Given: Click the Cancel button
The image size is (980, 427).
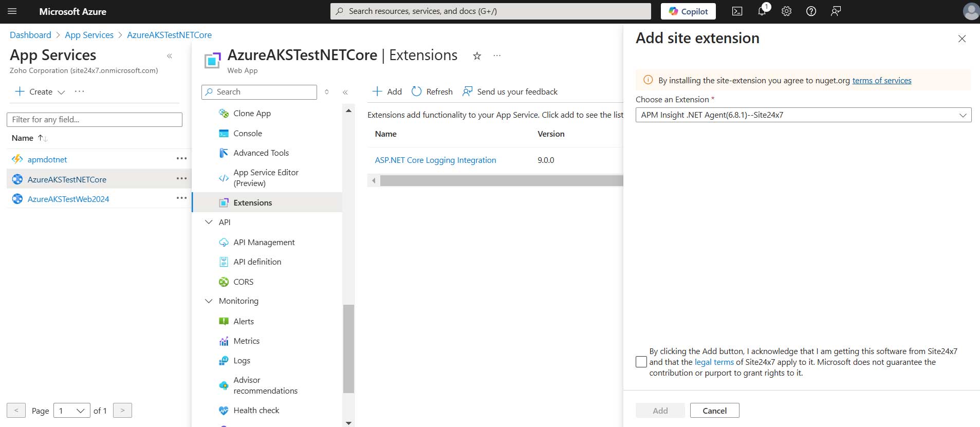Looking at the screenshot, I should (x=714, y=411).
